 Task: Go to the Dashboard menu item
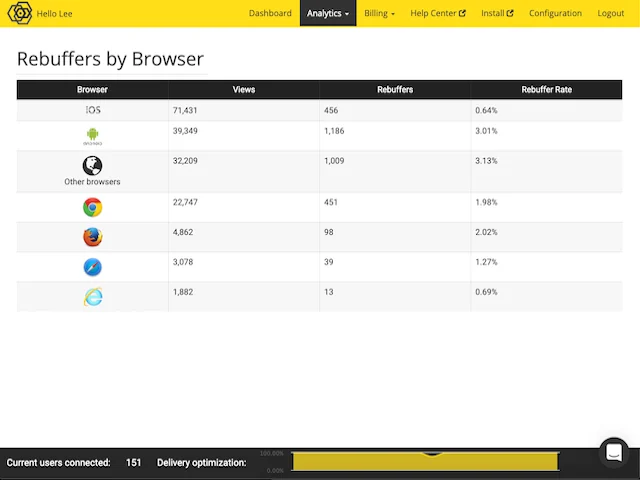click(270, 13)
